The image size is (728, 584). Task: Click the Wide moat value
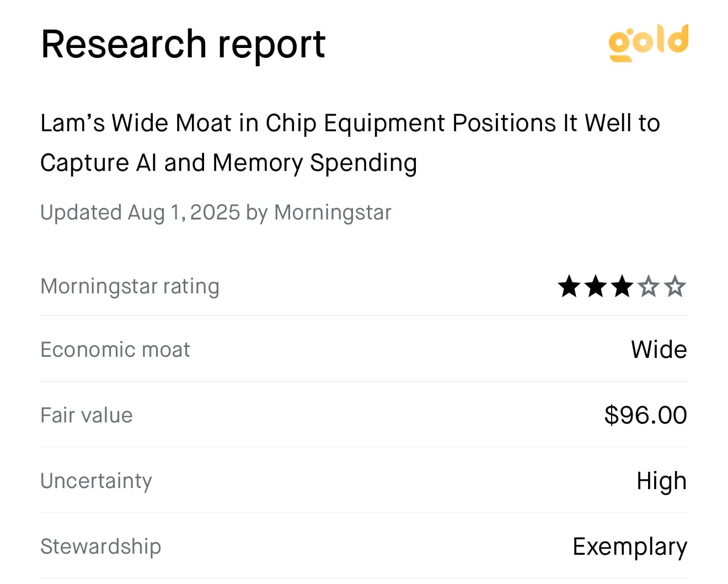(659, 350)
